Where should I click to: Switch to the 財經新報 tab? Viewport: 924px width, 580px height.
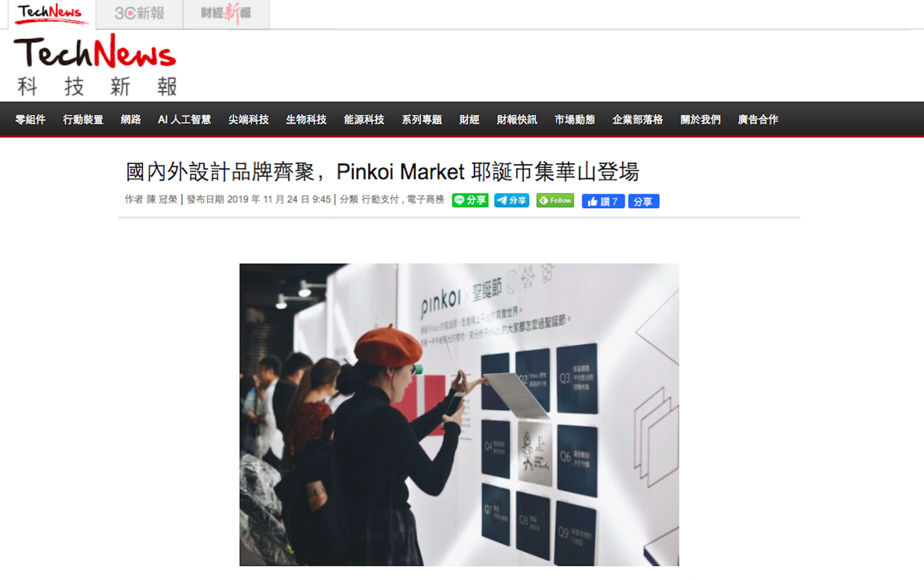click(226, 14)
